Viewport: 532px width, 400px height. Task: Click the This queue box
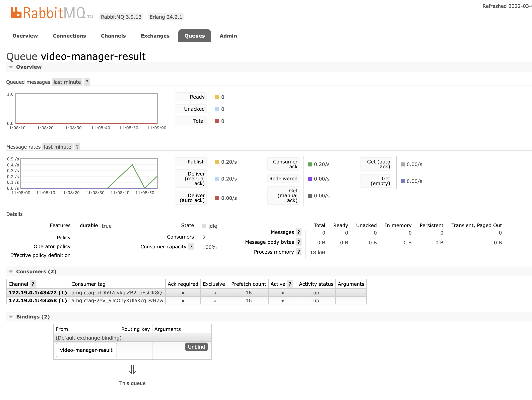(x=133, y=383)
